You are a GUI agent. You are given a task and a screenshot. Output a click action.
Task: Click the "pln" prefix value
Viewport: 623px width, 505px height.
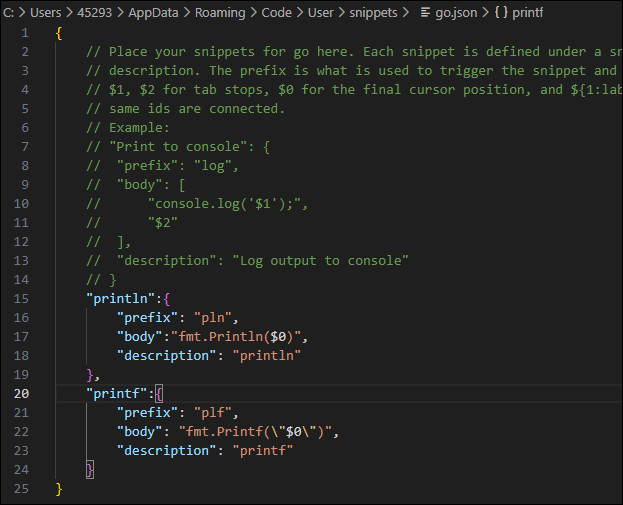click(213, 317)
